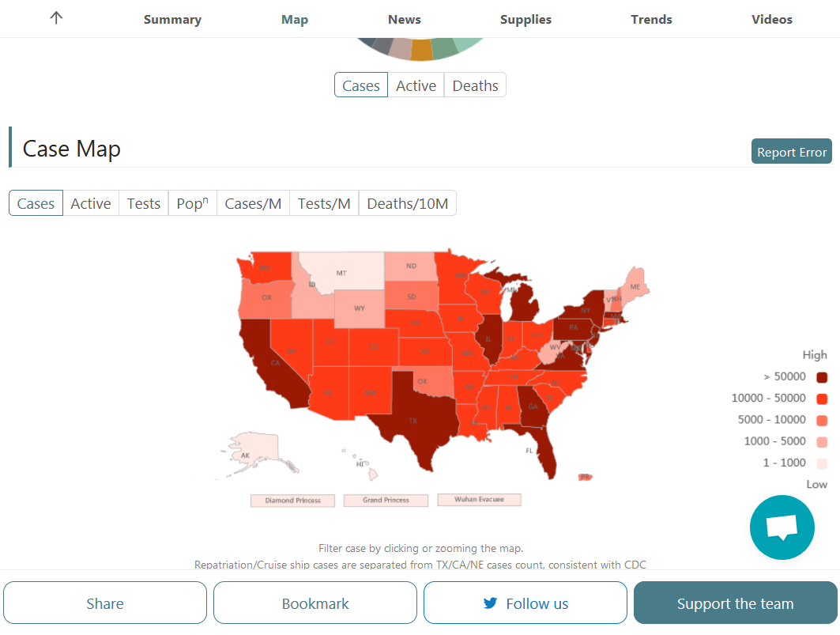Viewport: 840px width, 635px height.
Task: Click the Bookmark button
Action: (315, 603)
